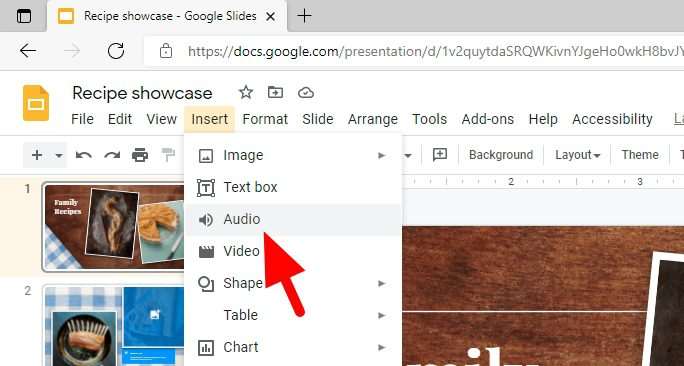The image size is (684, 366).
Task: Open the Format menu
Action: click(x=265, y=119)
